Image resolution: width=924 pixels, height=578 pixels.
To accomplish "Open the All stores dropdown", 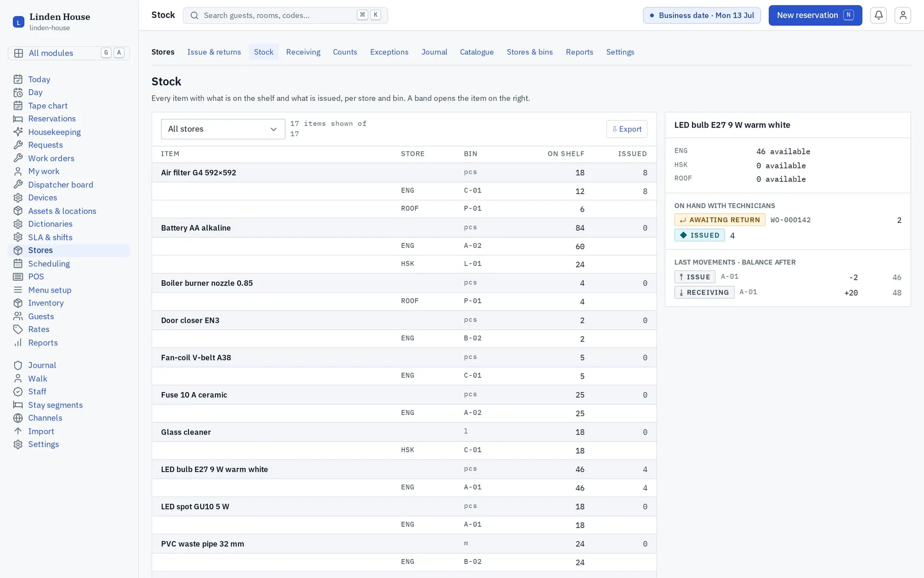I will tap(223, 129).
